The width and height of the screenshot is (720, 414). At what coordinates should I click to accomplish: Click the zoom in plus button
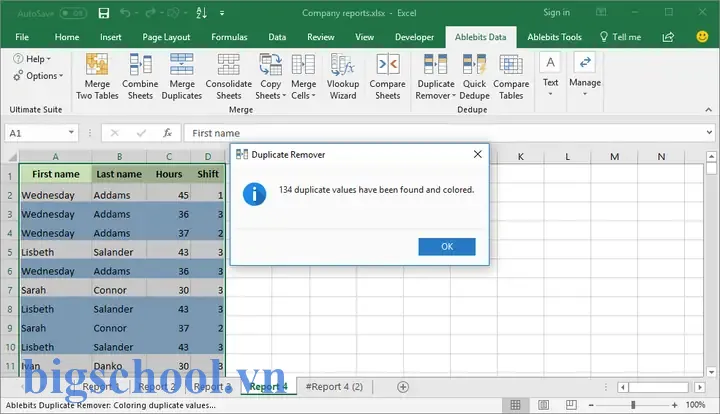[x=674, y=405]
